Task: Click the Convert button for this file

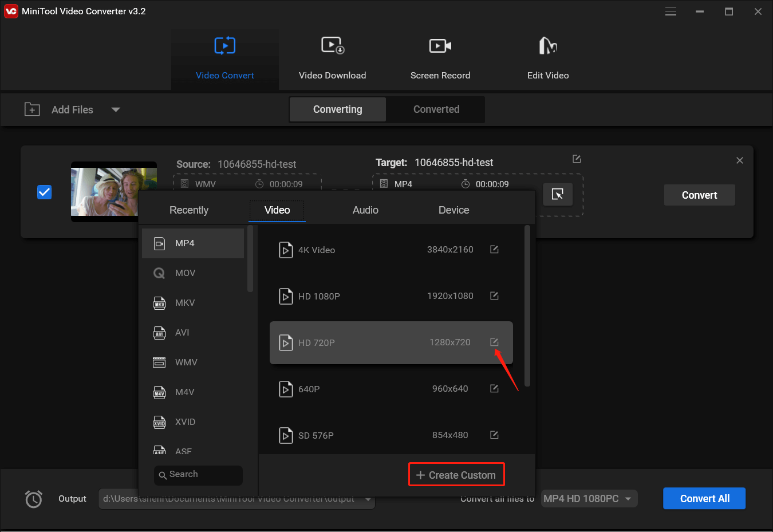Action: [700, 195]
